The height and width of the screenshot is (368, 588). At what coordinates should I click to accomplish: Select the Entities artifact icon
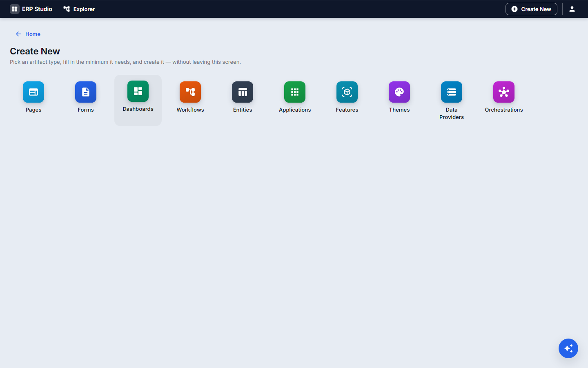(x=243, y=92)
